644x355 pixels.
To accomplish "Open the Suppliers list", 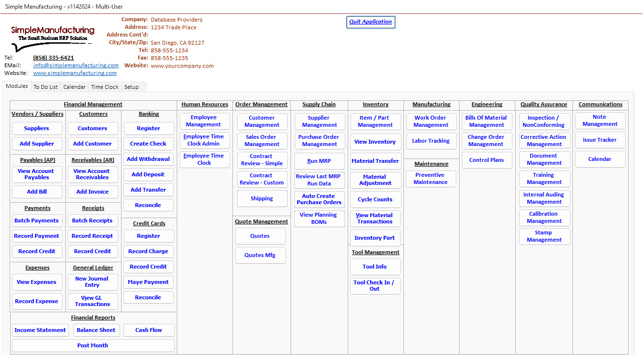I will pos(37,128).
